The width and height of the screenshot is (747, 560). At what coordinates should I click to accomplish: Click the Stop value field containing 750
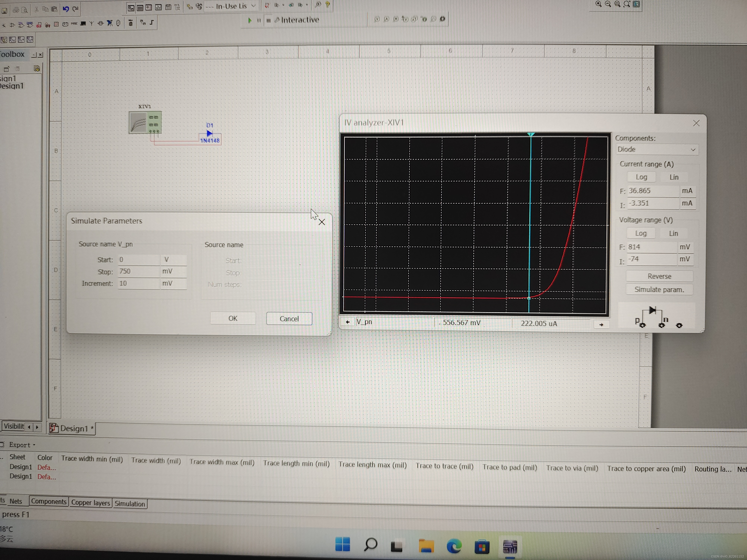139,271
